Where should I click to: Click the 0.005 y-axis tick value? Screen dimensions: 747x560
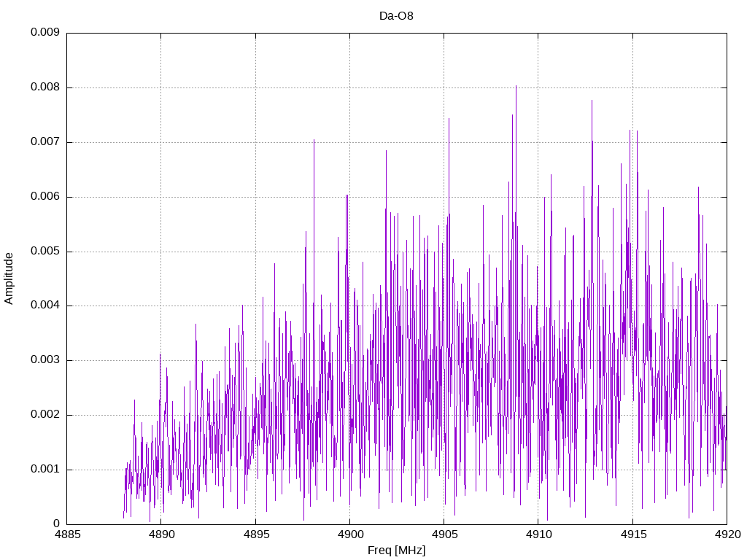click(45, 251)
